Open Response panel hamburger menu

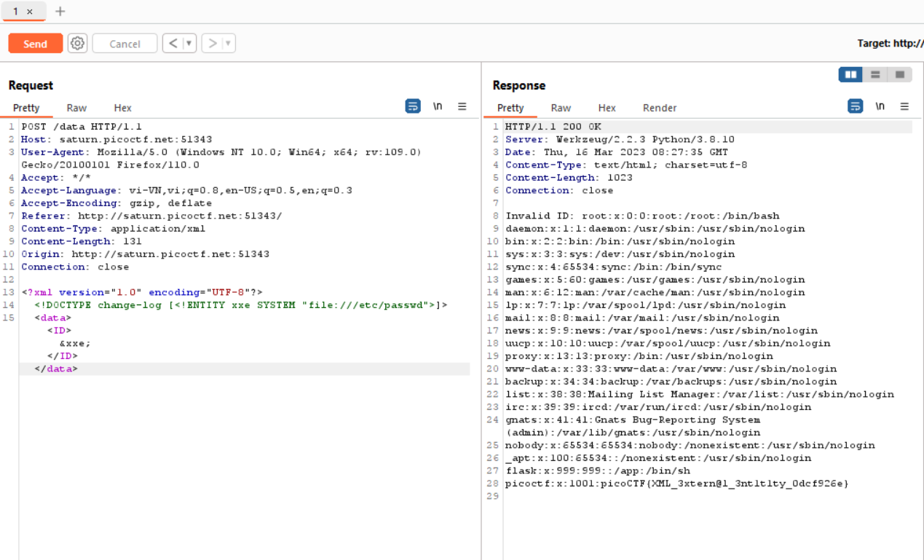pos(905,106)
